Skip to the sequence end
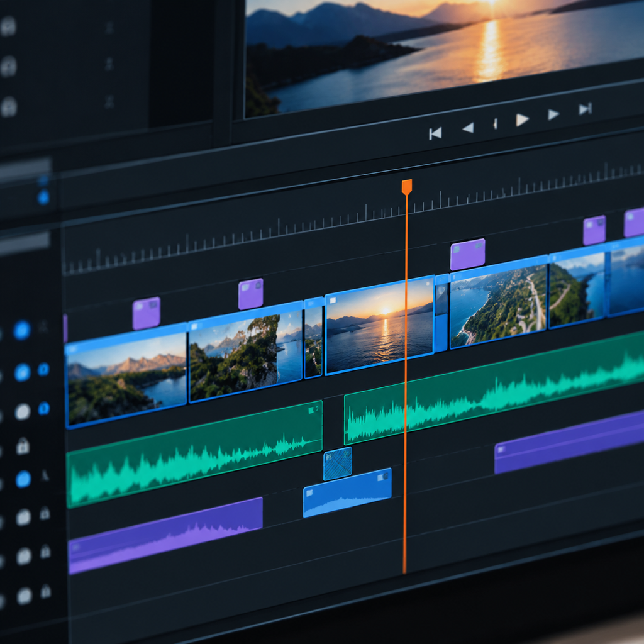The image size is (644, 644). click(x=586, y=109)
